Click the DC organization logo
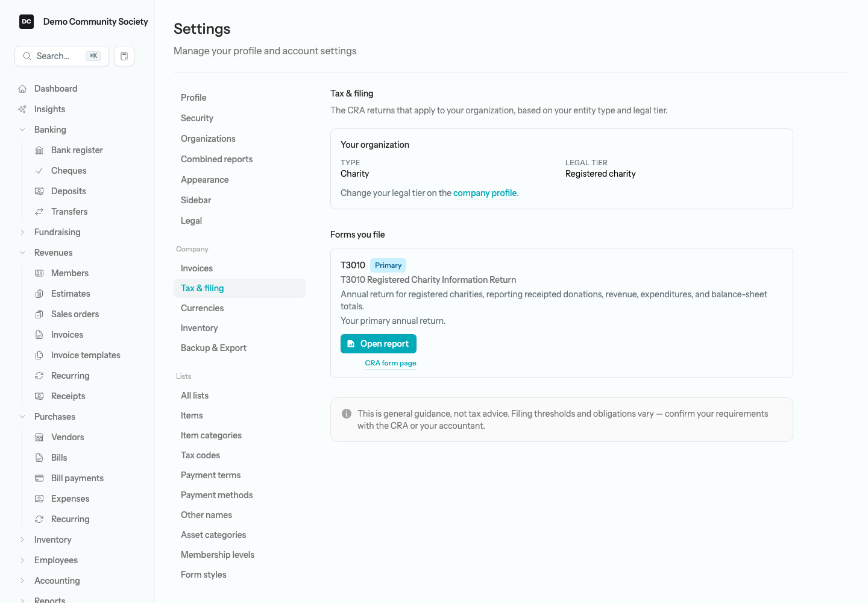This screenshot has width=868, height=603. pyautogui.click(x=27, y=22)
